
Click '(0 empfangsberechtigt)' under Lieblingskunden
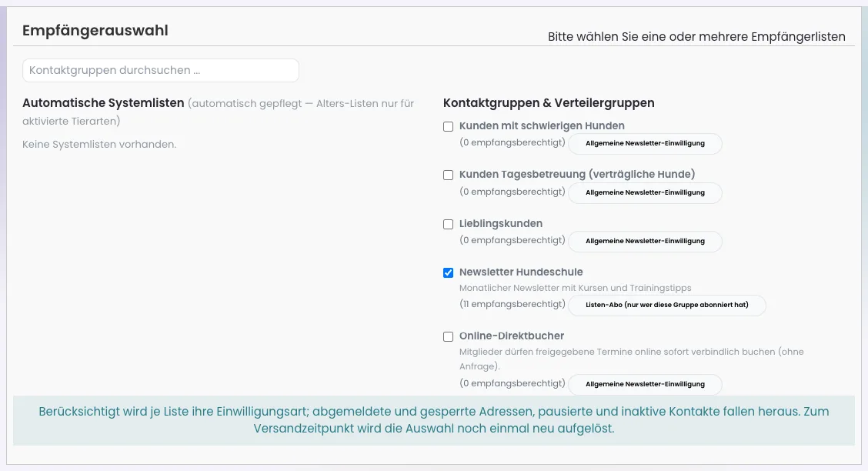click(512, 240)
